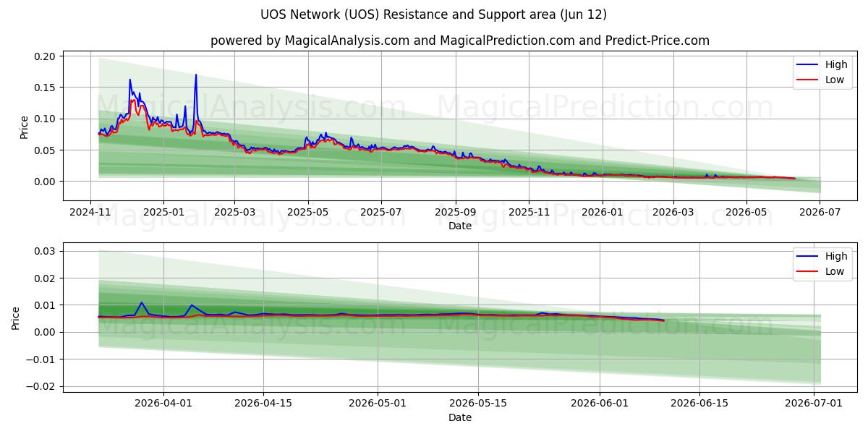The image size is (868, 434).
Task: Click the 'Date' x-axis label of bottom chart
Action: [x=460, y=417]
